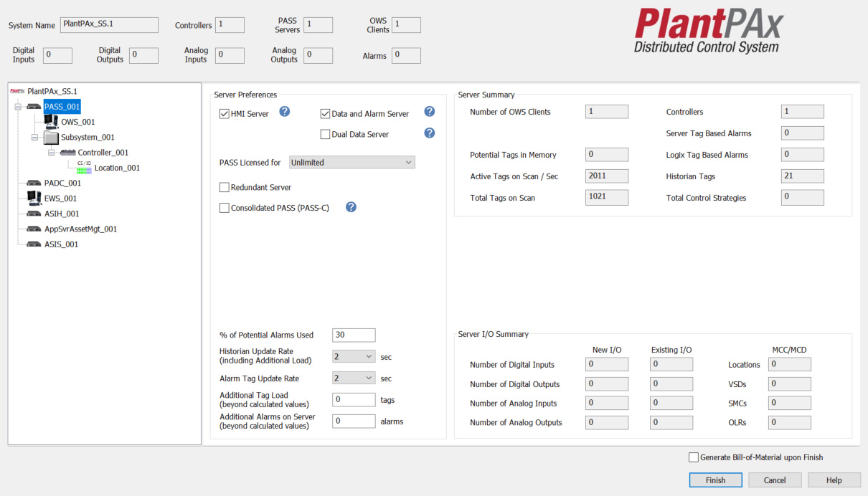Screen dimensions: 868x496
Task: Click Number of OWS Clients value field
Action: tap(607, 111)
